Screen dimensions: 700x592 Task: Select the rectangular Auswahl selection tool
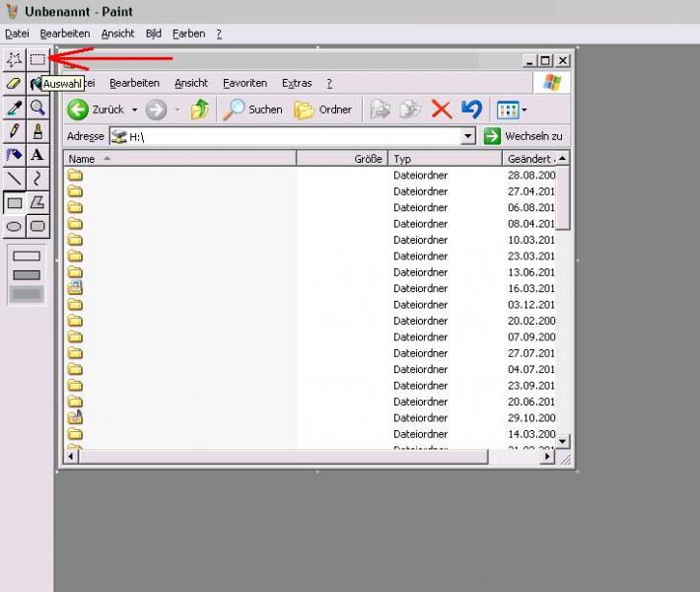coord(37,59)
